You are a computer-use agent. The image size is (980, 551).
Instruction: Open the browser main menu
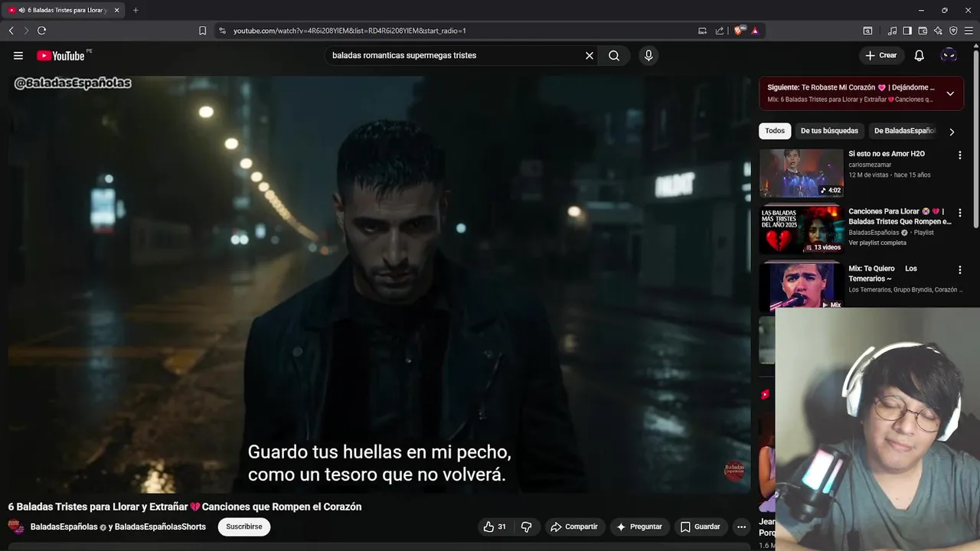(969, 31)
